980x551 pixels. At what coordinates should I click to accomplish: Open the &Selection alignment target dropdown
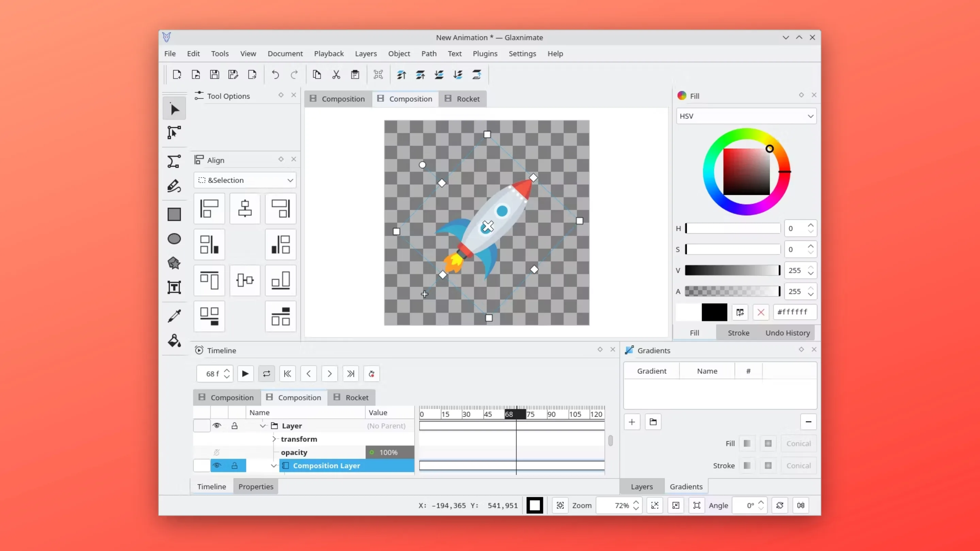tap(245, 180)
